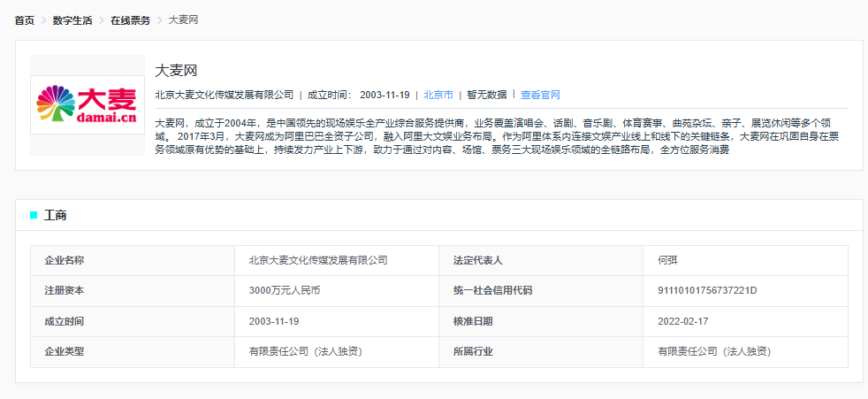Click 大麦网 at the end of the breadcrumb

pyautogui.click(x=183, y=20)
